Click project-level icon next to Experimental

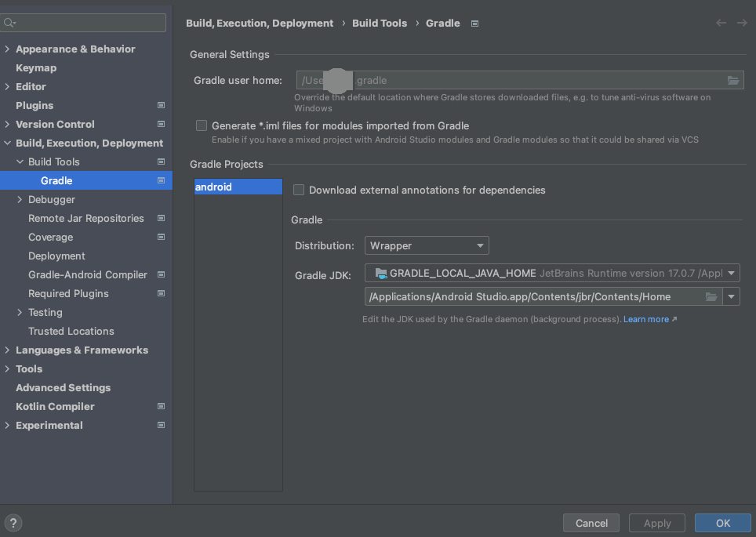[x=161, y=425]
